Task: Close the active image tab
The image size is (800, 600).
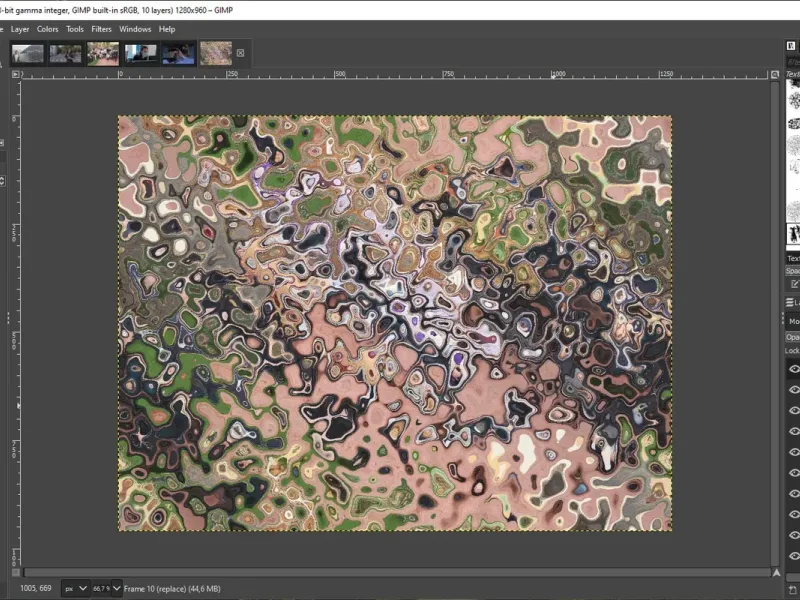Action: (240, 53)
